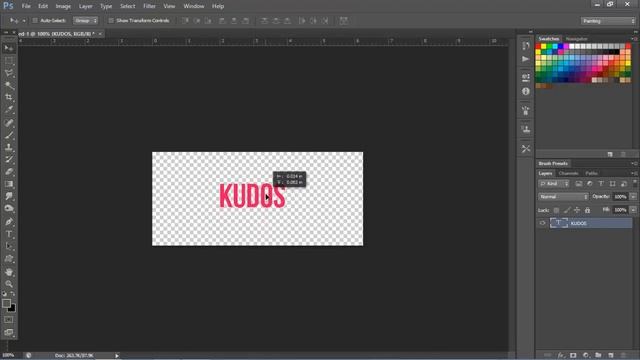Screen dimensions: 640x360
Task: Select the Rectangular Marquee tool
Action: pos(9,61)
